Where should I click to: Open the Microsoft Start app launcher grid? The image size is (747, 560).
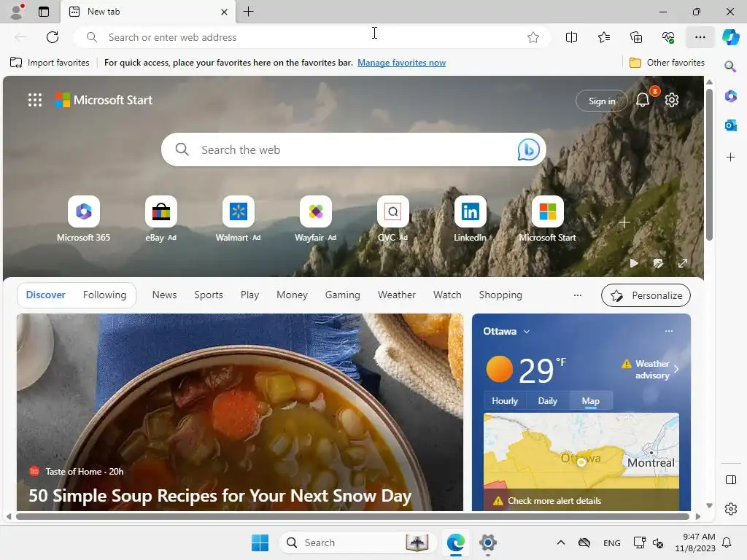35,100
